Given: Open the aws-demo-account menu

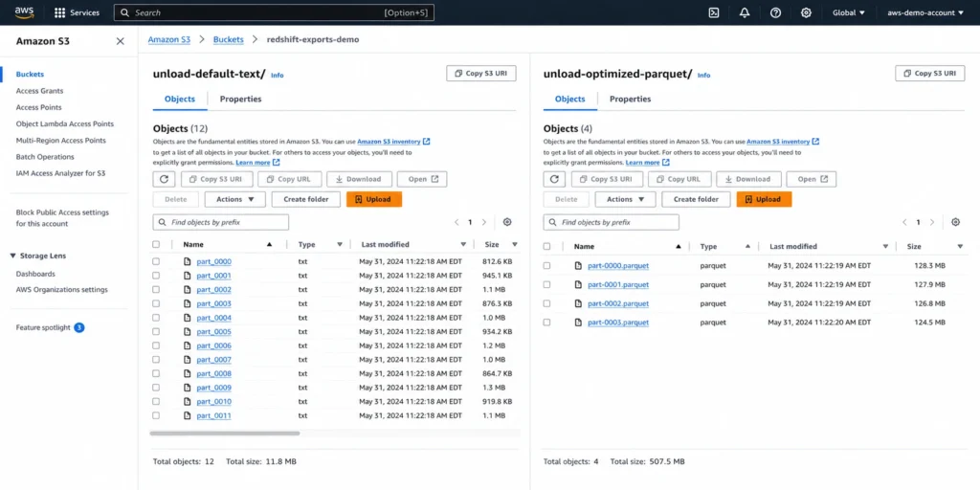Looking at the screenshot, I should click(x=925, y=12).
